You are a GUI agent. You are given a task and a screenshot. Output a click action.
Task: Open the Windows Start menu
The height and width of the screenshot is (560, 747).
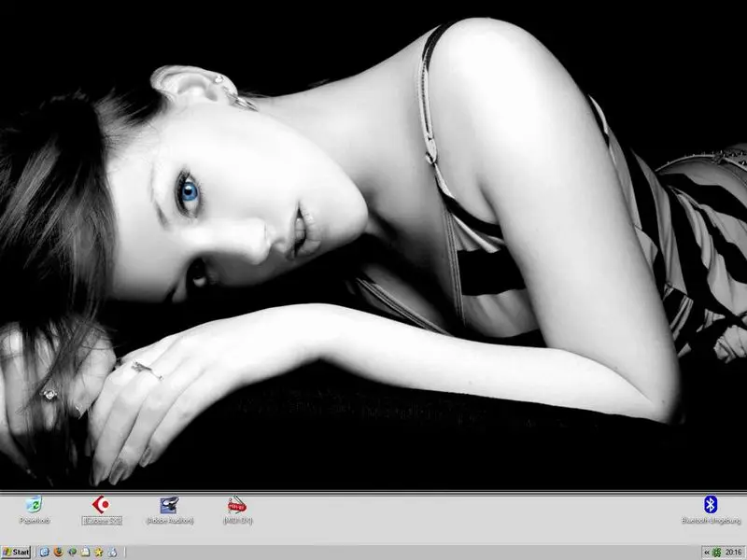coord(16,553)
